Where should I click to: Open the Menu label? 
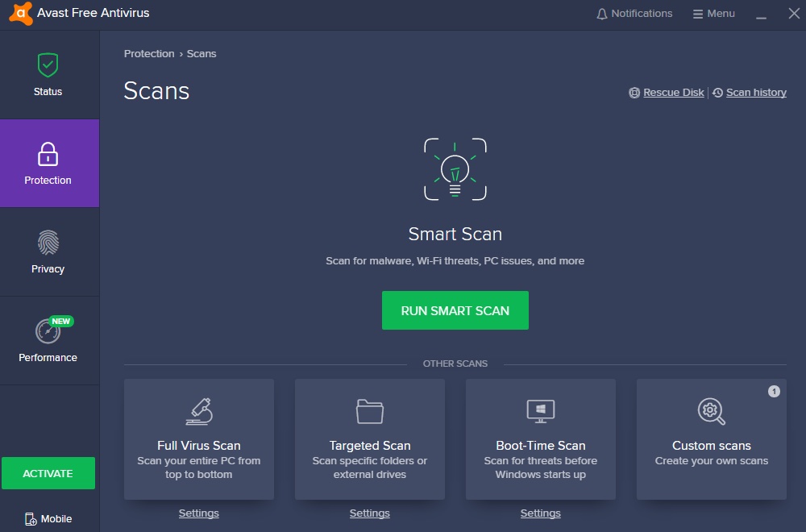pos(721,14)
